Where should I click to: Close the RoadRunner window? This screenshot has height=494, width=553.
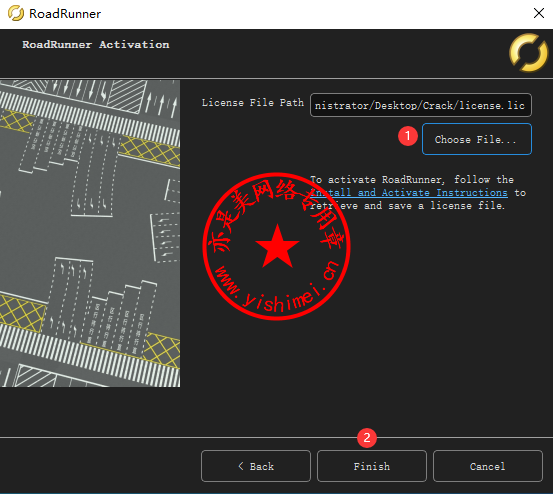tap(539, 13)
